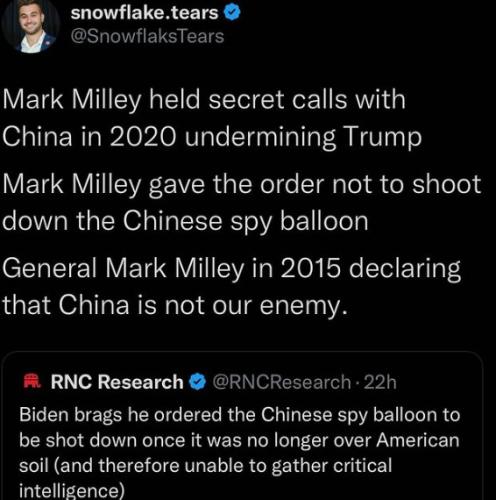Open quoted RNC Research tweet card header area
The width and height of the screenshot is (496, 500).
210,382
